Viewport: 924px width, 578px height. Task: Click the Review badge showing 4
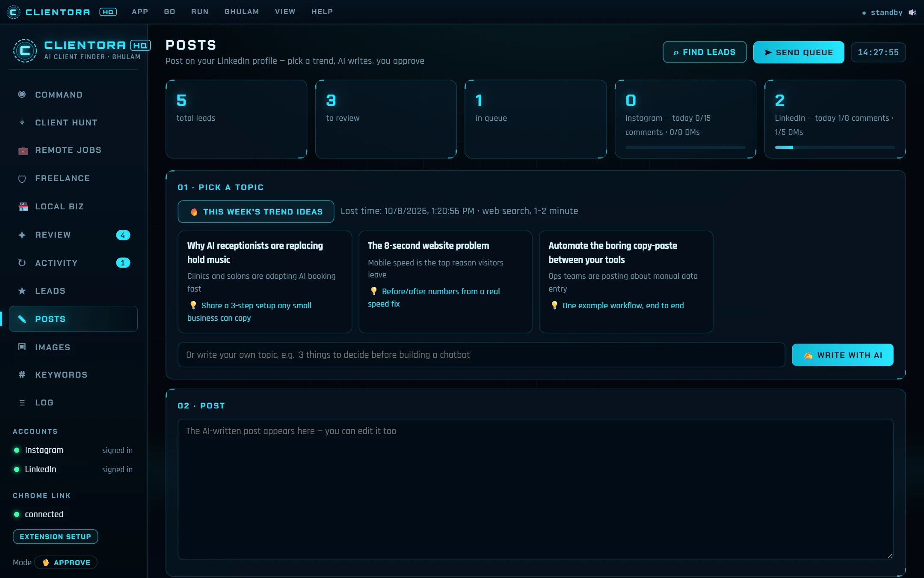point(123,235)
